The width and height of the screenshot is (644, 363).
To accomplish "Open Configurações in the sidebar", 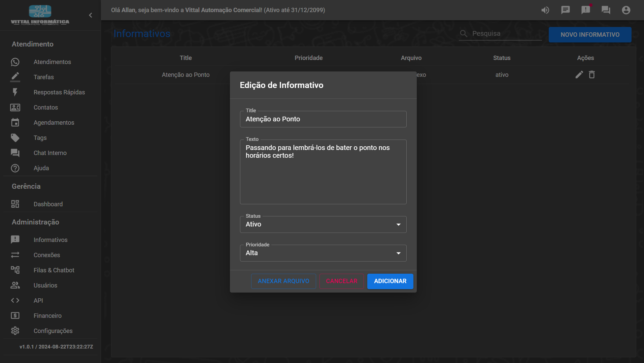I will (53, 331).
